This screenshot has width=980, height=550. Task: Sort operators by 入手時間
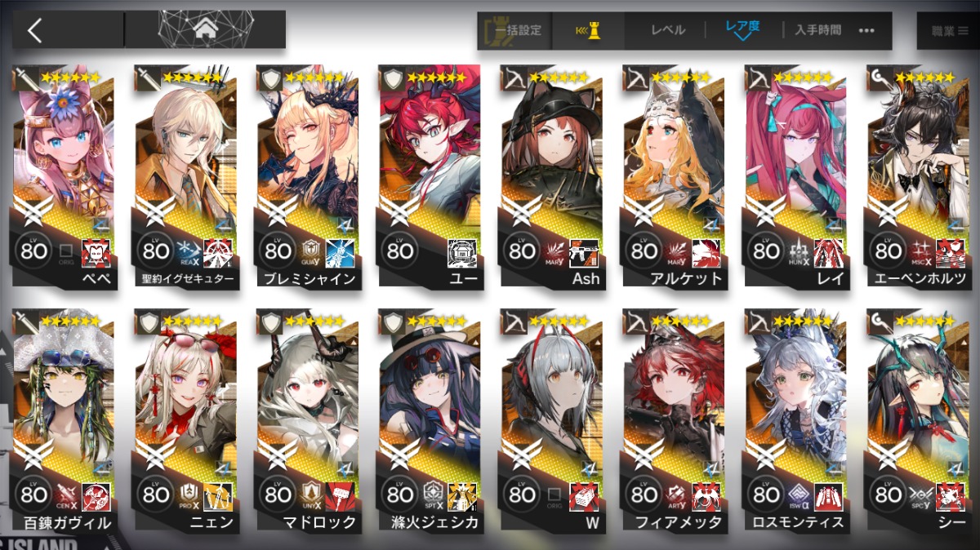click(817, 30)
